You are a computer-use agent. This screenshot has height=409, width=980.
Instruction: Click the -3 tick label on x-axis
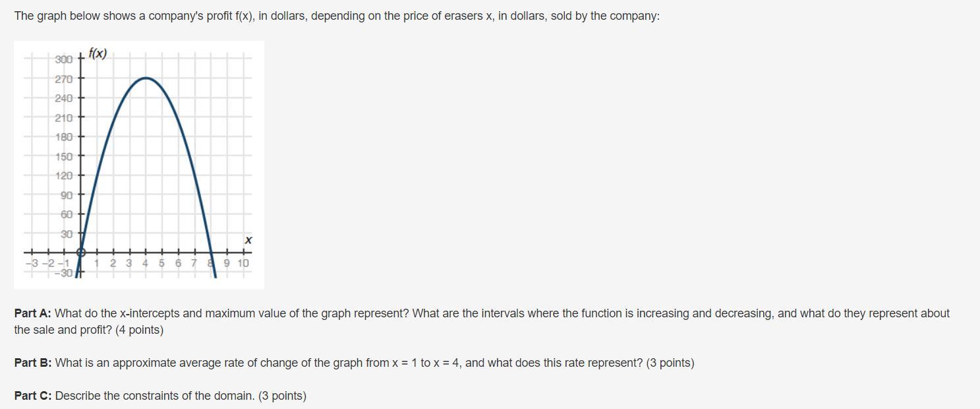tap(32, 263)
